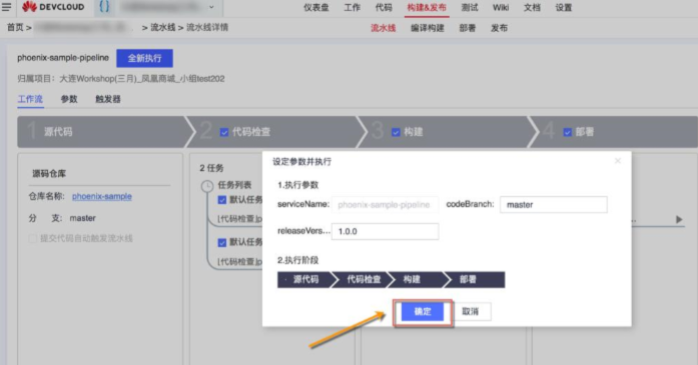Switch to the 编译构建 sub-tab
The width and height of the screenshot is (698, 365).
[427, 28]
